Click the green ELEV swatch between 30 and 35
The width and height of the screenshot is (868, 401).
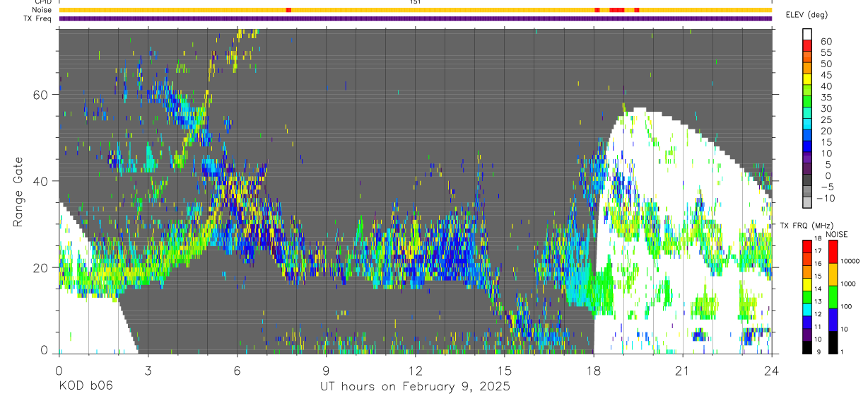pos(807,103)
